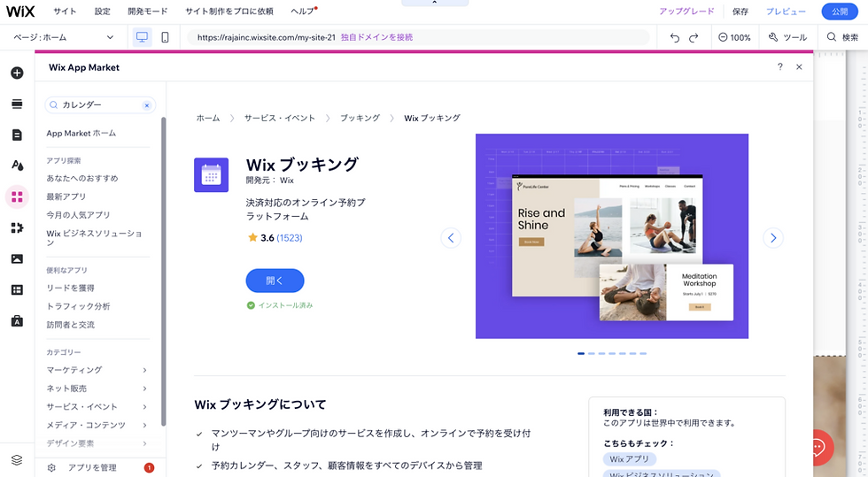Open the サイト menu
This screenshot has width=868, height=477.
pyautogui.click(x=65, y=12)
